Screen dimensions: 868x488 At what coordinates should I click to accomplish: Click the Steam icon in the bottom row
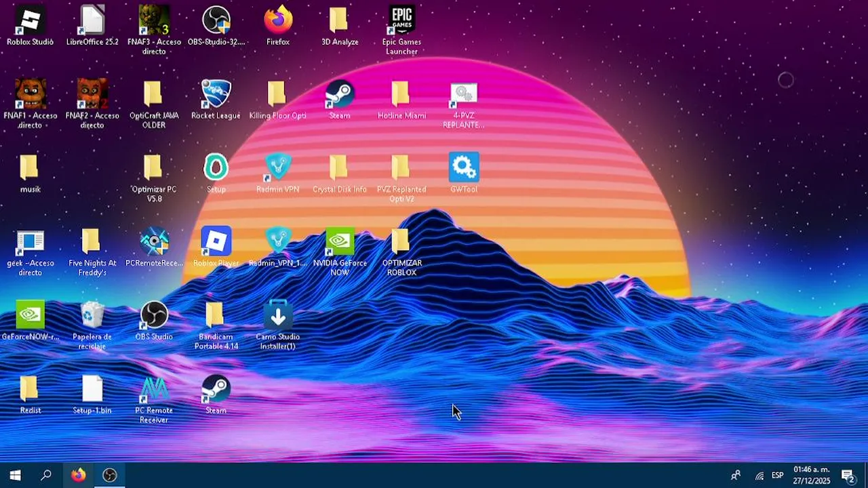click(216, 390)
